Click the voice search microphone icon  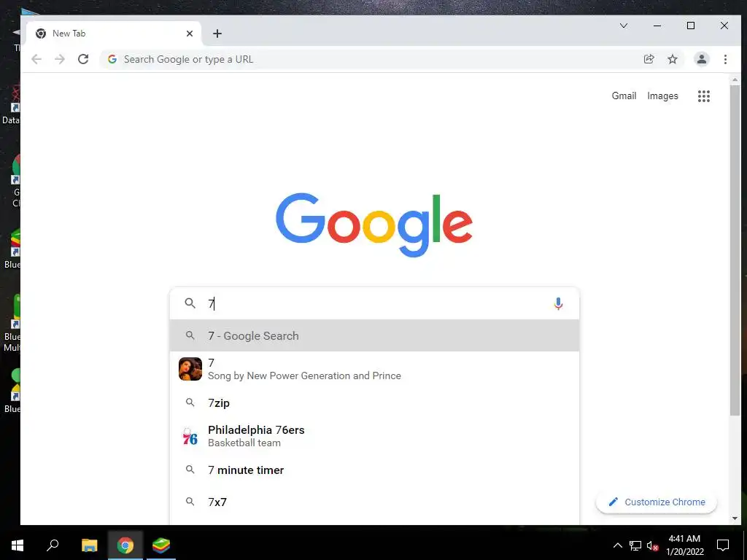pyautogui.click(x=558, y=303)
